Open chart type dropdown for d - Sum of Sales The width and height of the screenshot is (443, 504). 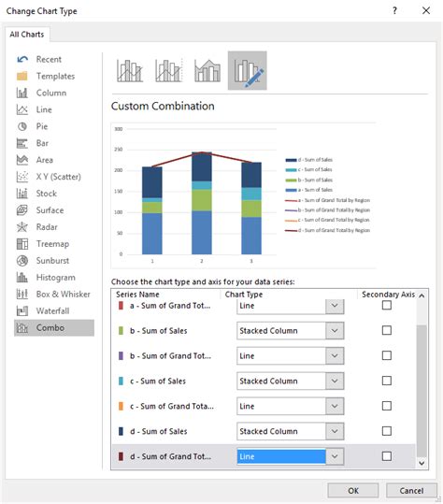coord(335,431)
